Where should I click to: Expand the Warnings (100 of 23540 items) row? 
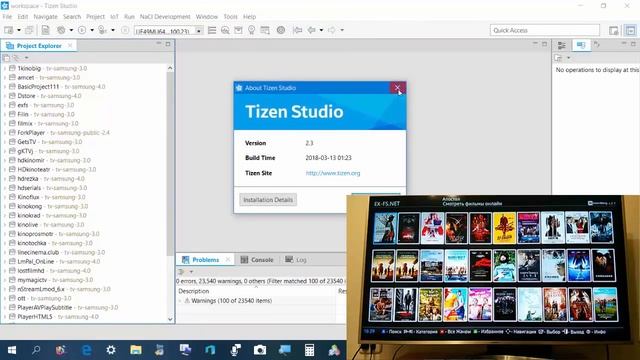click(180, 301)
